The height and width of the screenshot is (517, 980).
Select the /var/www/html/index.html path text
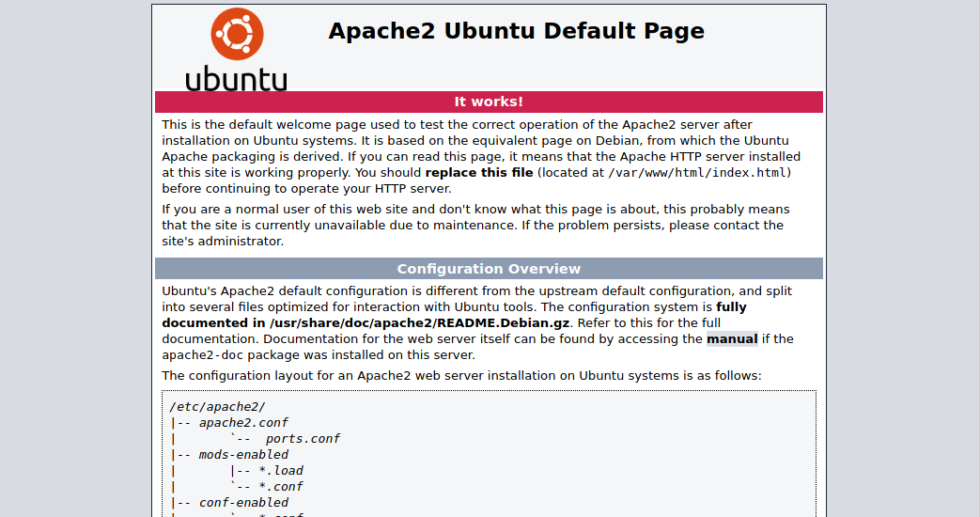tap(697, 173)
